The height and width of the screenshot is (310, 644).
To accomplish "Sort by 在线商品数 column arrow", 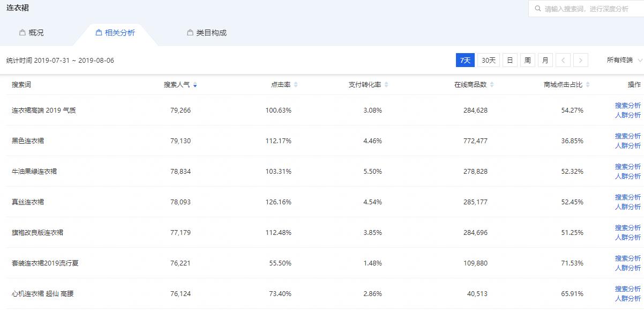I will pos(492,85).
